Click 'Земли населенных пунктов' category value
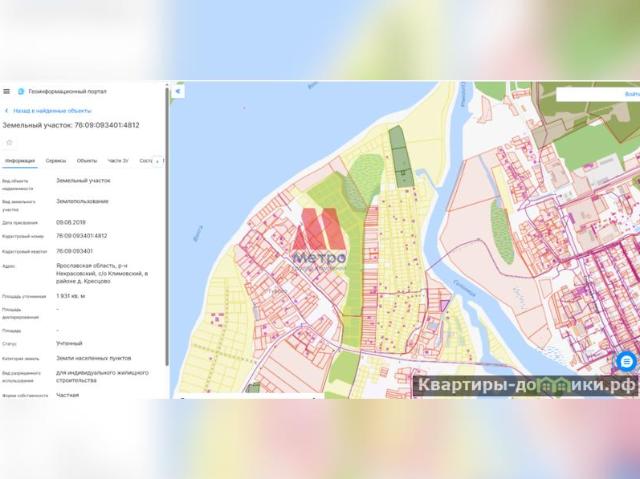This screenshot has width=640, height=479. pos(93,358)
